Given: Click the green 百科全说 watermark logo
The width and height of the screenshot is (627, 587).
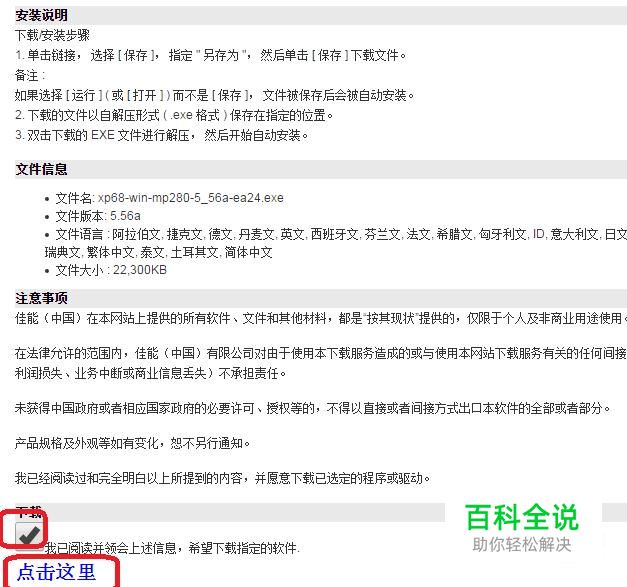Looking at the screenshot, I should pyautogui.click(x=522, y=517).
